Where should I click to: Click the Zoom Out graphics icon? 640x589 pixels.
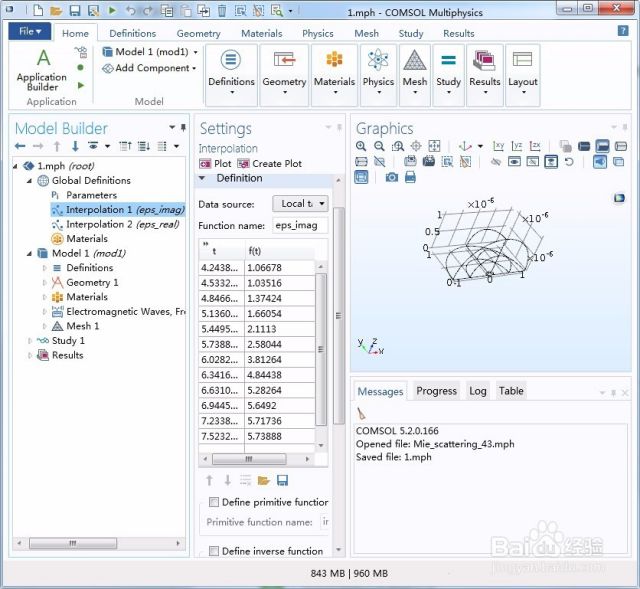(x=379, y=146)
